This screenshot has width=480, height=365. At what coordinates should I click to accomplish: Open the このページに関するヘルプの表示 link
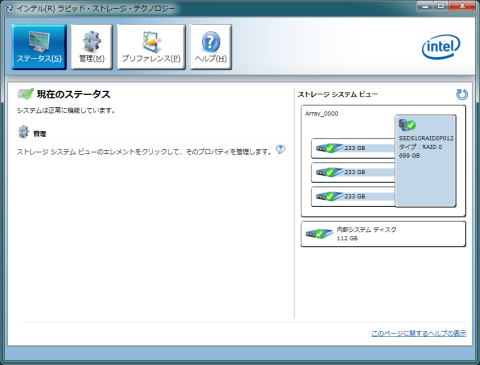click(x=419, y=333)
